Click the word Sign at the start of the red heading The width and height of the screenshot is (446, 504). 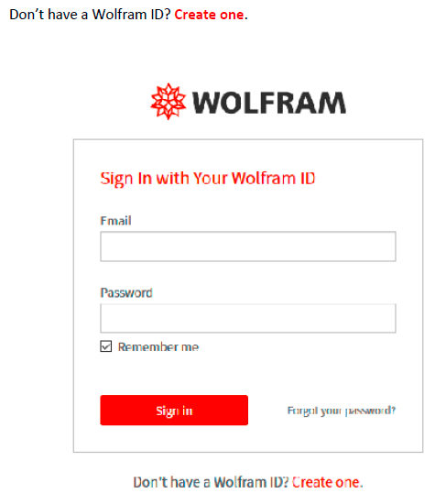[116, 179]
